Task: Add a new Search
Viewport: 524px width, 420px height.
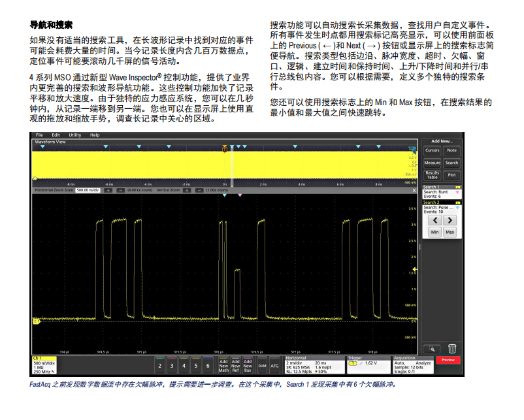Action: 452,163
